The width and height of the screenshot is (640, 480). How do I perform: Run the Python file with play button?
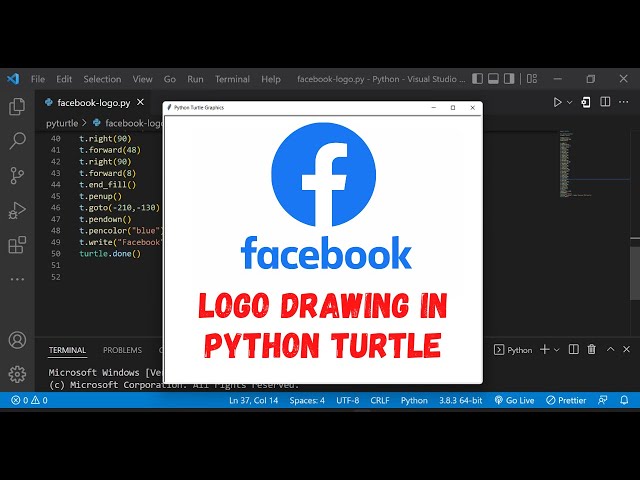(x=557, y=102)
